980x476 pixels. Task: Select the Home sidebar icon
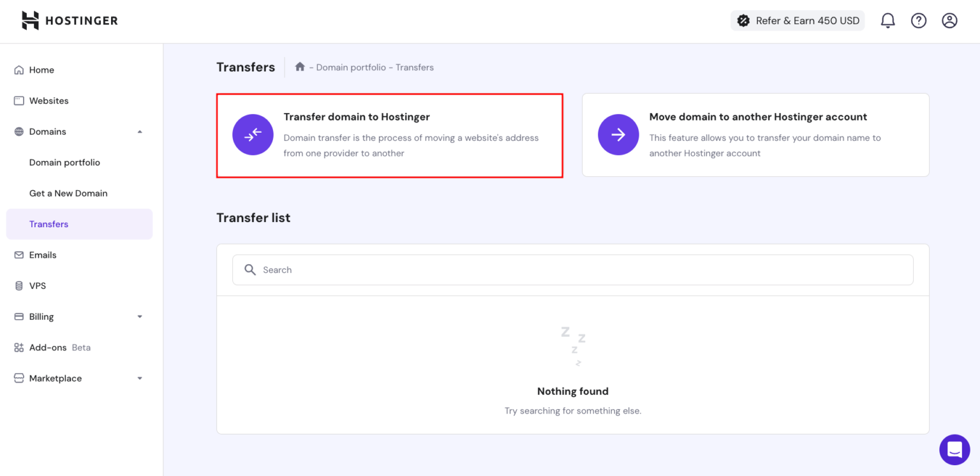pos(18,70)
